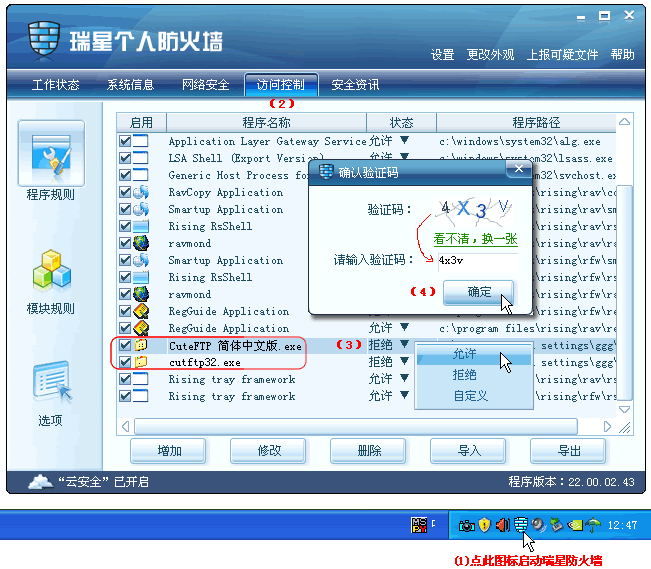Switch to the 安全资讯 tab
651x569 pixels.
click(x=355, y=85)
